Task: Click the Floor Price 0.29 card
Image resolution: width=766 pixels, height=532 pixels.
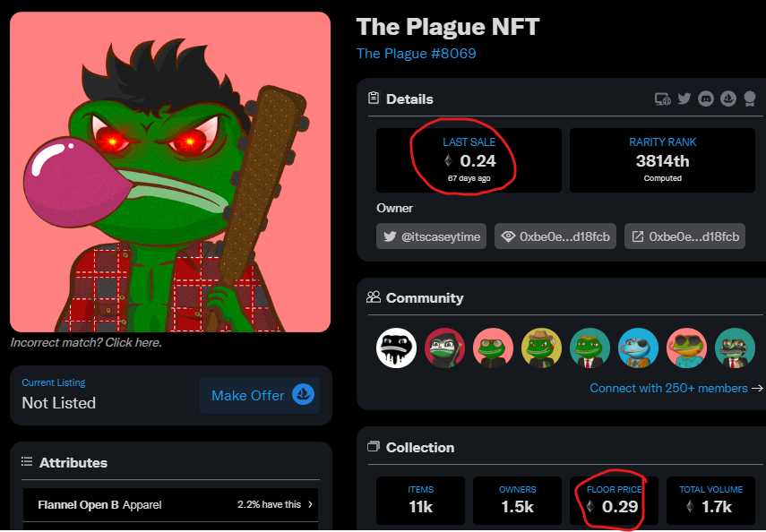Action: pyautogui.click(x=614, y=501)
